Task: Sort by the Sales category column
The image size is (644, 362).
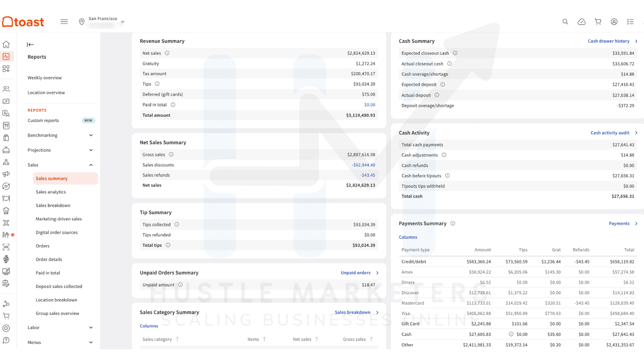Action: tap(161, 339)
